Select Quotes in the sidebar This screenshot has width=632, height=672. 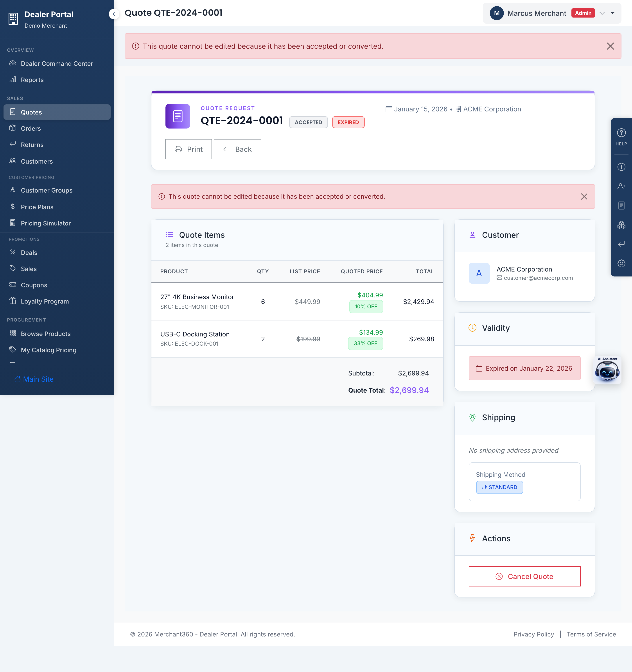click(57, 112)
